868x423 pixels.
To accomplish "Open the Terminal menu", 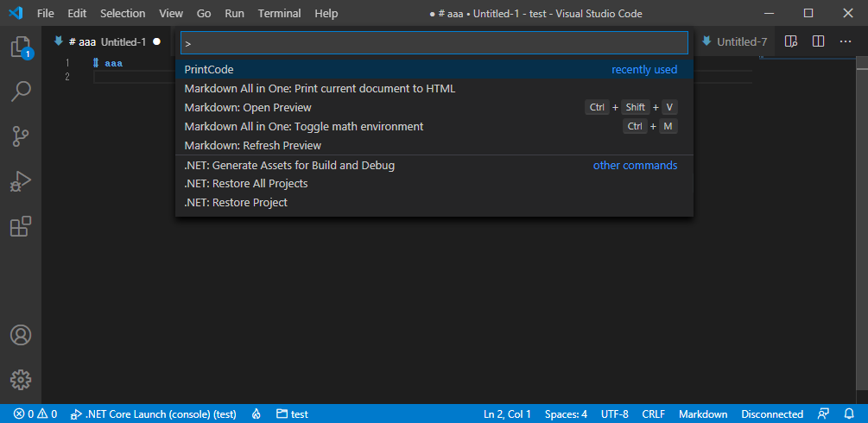I will point(280,13).
